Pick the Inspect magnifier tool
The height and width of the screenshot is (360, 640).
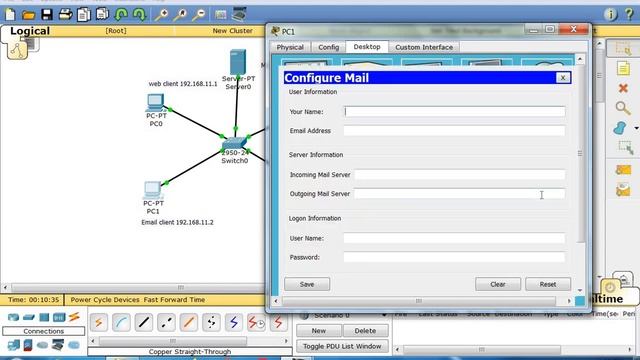(623, 108)
